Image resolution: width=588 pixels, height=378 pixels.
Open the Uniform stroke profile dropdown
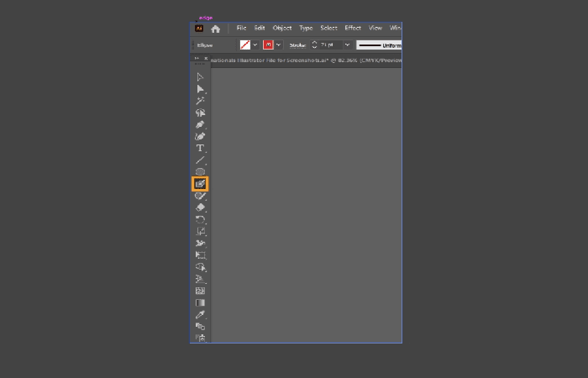tap(379, 45)
